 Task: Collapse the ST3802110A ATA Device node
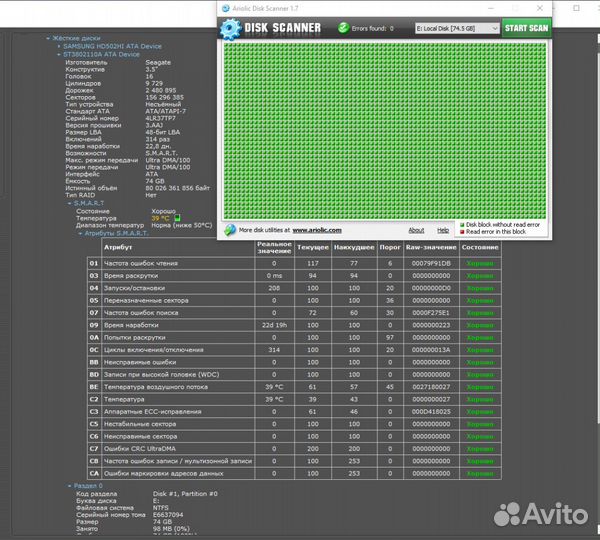tap(59, 54)
